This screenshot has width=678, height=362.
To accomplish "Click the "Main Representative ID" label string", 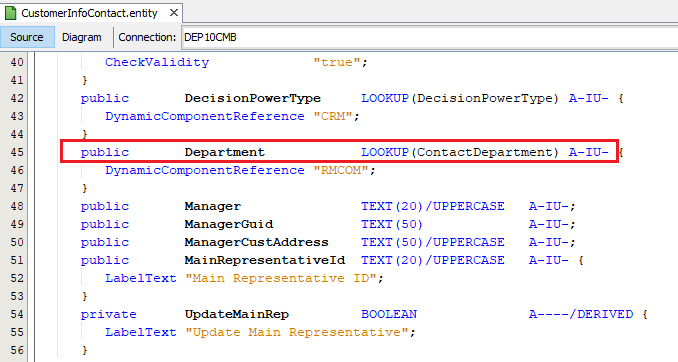I will click(281, 279).
